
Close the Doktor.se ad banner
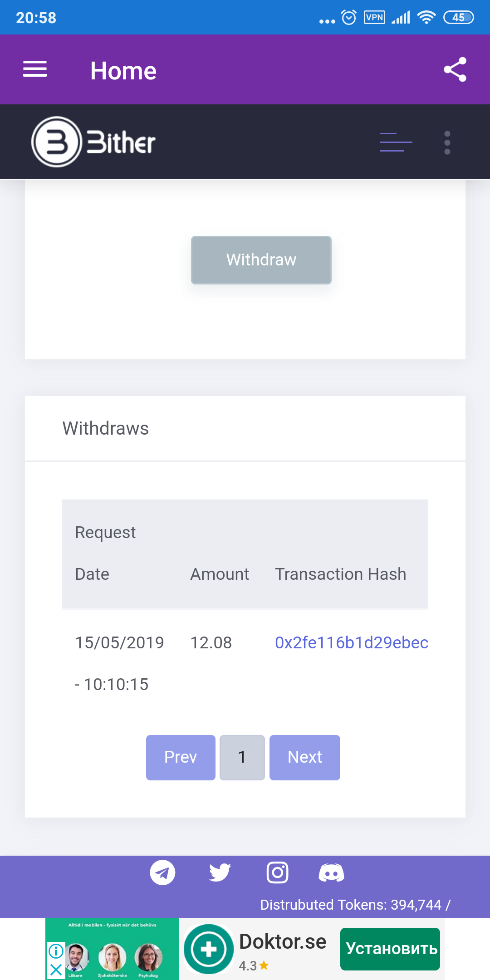[56, 970]
